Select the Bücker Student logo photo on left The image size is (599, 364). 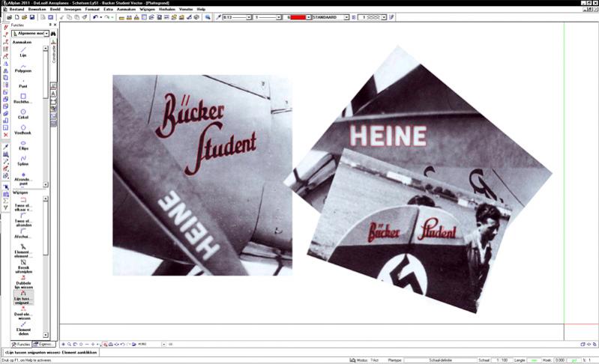[202, 175]
